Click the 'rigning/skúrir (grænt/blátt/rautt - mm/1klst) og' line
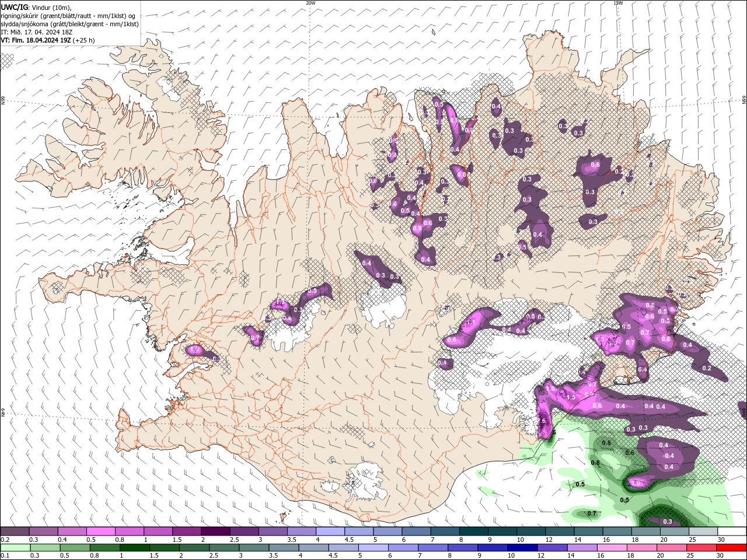 68,16
